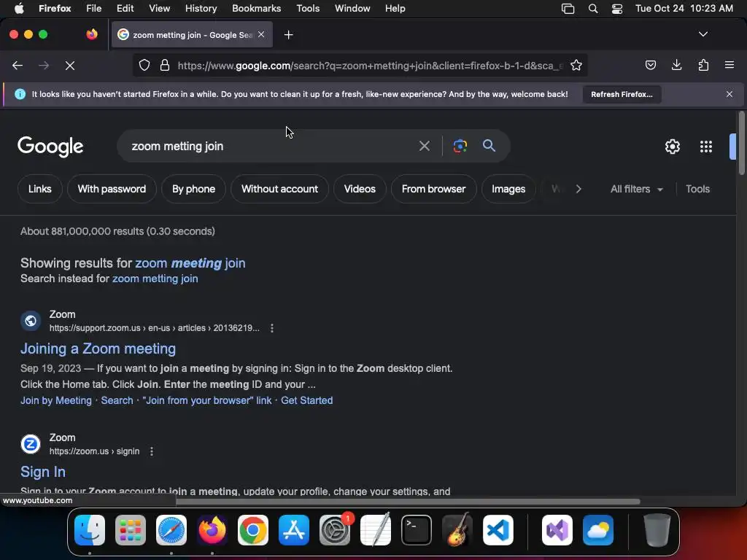Image resolution: width=747 pixels, height=560 pixels.
Task: Select the From browser filter chip
Action: tap(433, 189)
